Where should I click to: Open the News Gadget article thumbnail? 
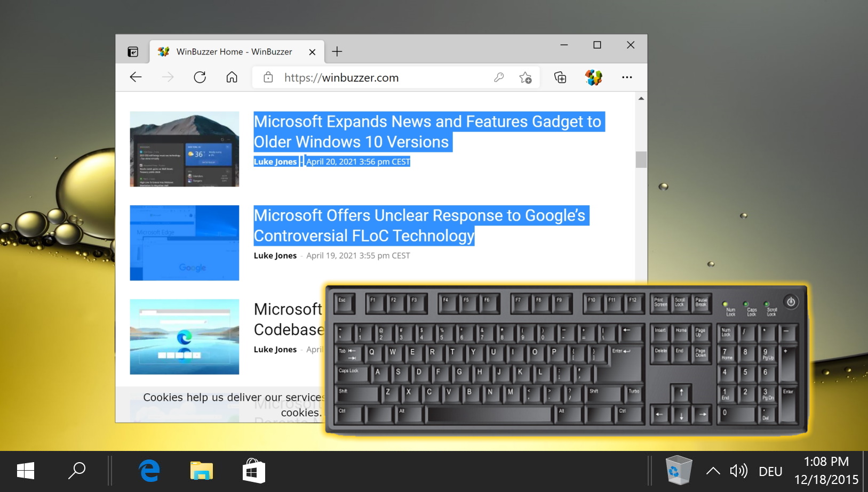click(185, 149)
